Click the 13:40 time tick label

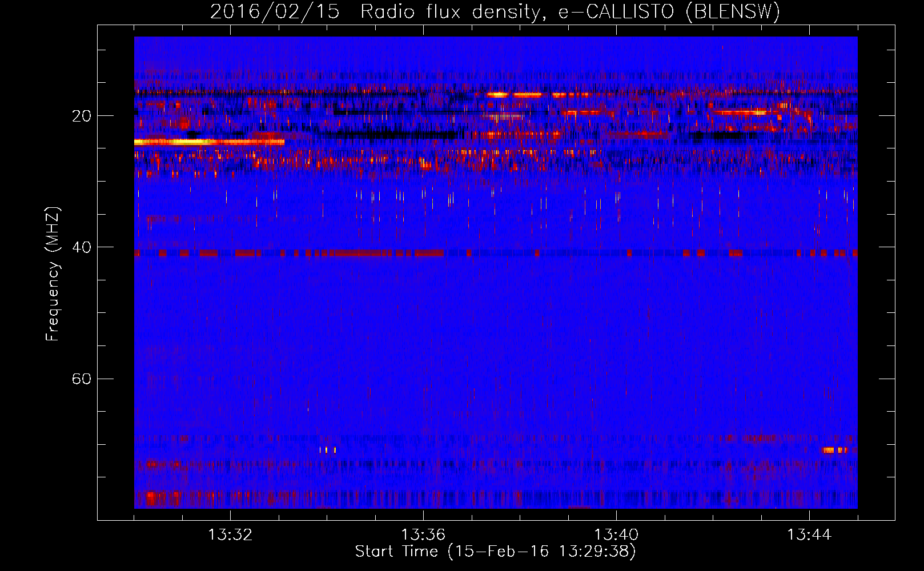coord(616,535)
